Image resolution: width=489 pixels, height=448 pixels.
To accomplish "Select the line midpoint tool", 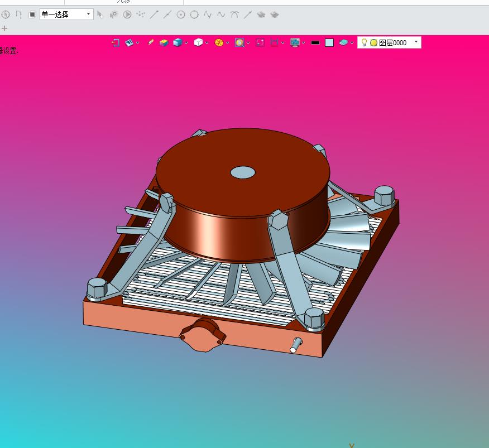I will point(167,15).
